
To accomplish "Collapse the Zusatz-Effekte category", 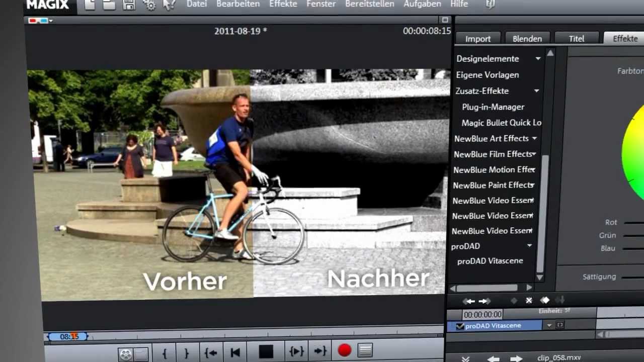I will click(x=536, y=91).
